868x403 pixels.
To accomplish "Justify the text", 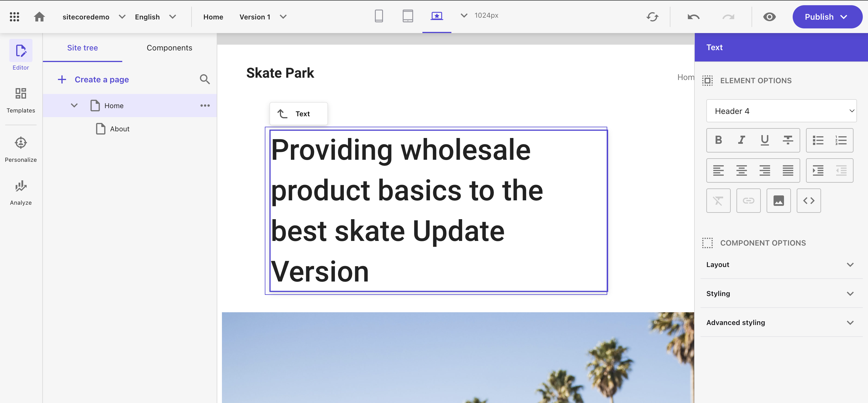I will point(788,170).
